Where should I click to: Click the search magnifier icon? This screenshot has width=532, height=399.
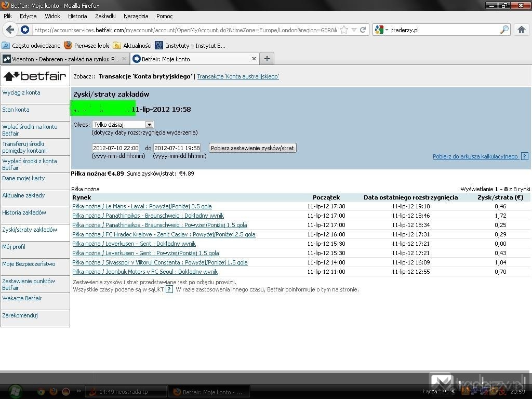(504, 30)
